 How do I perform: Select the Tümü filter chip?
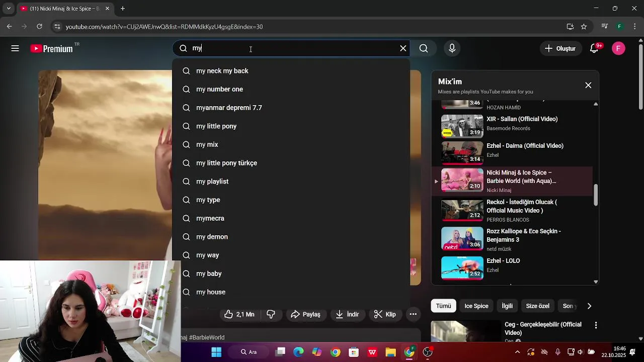tap(443, 306)
